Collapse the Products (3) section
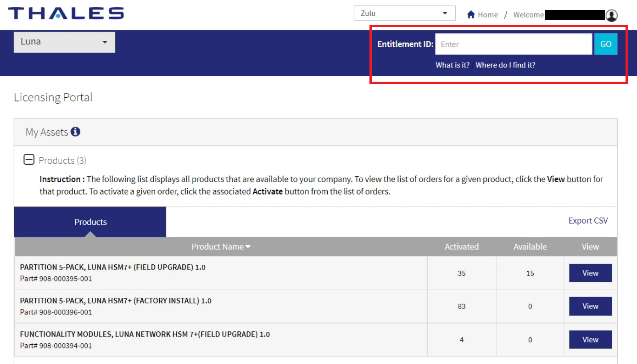 tap(29, 160)
